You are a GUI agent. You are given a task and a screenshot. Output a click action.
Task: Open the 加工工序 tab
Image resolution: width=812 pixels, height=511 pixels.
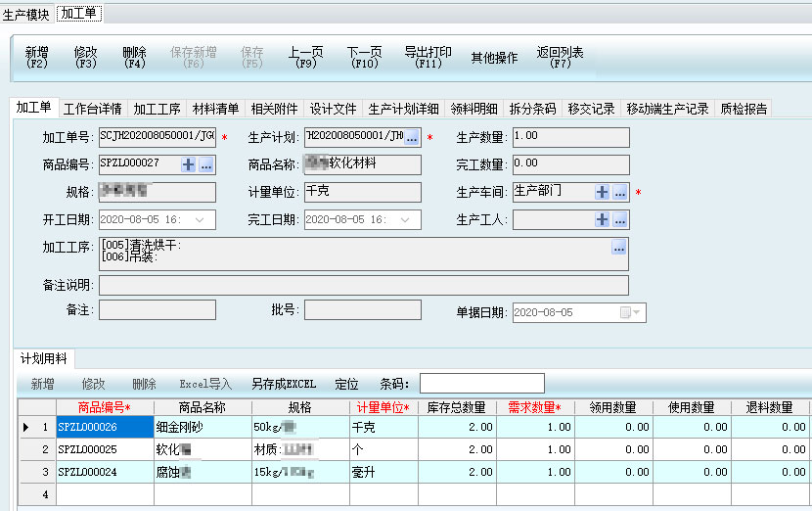(157, 109)
